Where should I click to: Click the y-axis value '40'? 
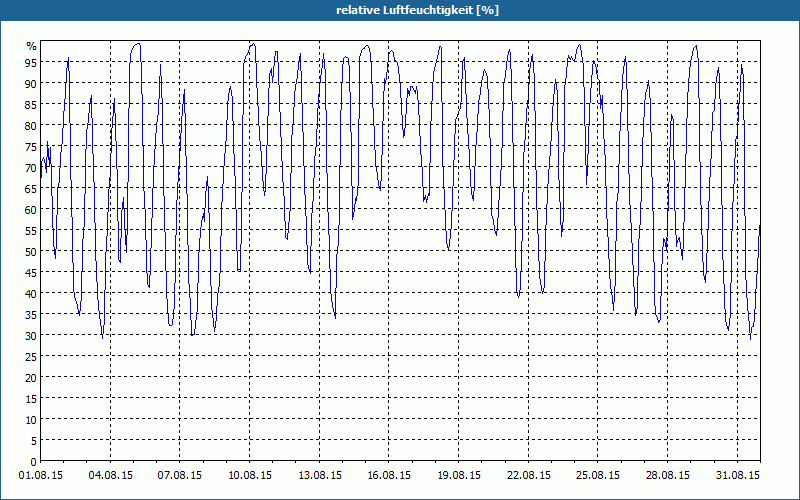point(31,294)
